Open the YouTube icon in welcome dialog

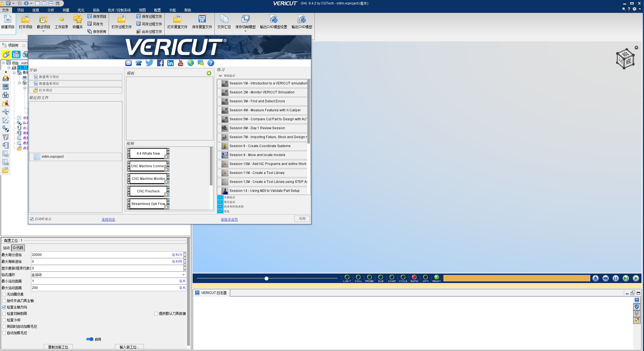[181, 63]
